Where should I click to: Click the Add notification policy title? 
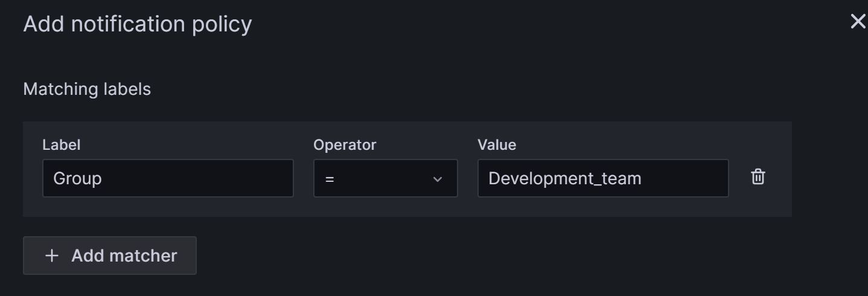pyautogui.click(x=137, y=24)
